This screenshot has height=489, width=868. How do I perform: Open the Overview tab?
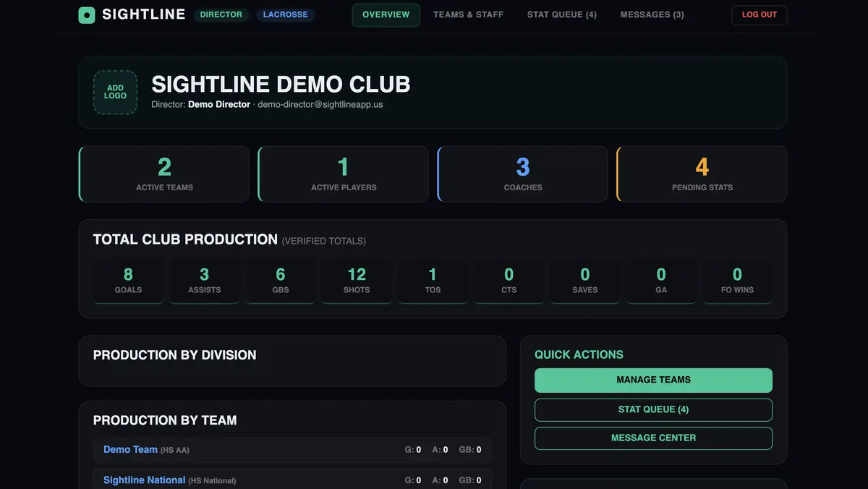(x=386, y=14)
